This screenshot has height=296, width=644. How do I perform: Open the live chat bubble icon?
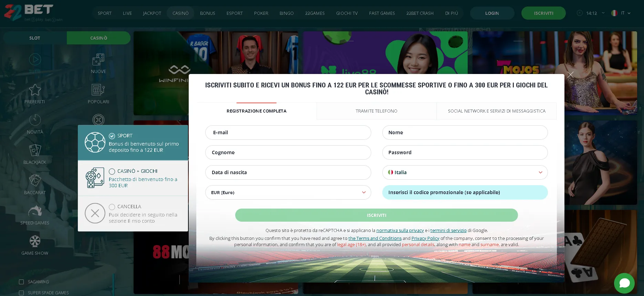(x=624, y=283)
